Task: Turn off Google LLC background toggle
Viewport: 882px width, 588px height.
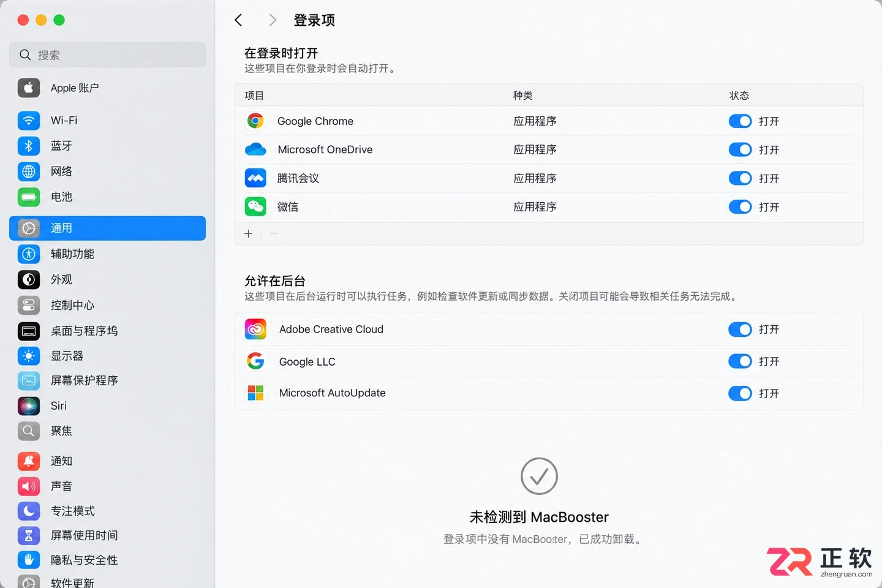Action: (740, 361)
